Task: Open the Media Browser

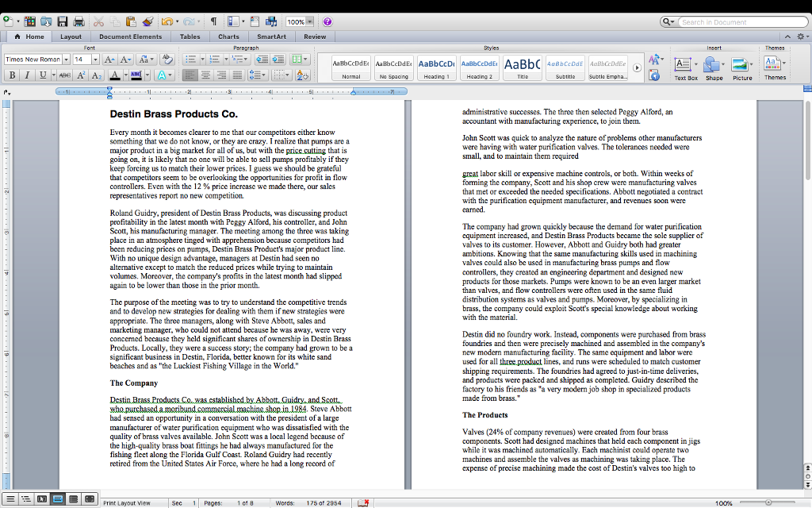Action: coord(271,21)
